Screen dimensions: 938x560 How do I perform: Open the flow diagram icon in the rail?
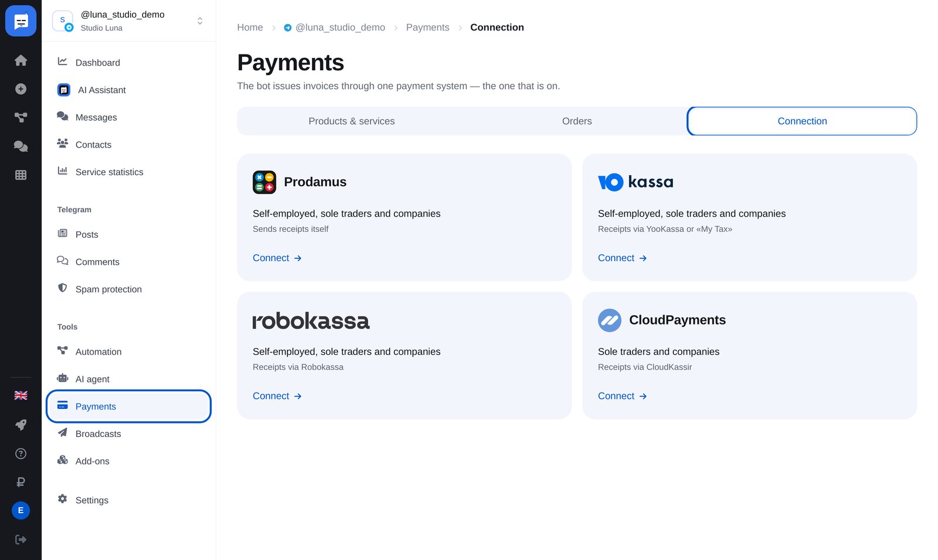tap(21, 118)
